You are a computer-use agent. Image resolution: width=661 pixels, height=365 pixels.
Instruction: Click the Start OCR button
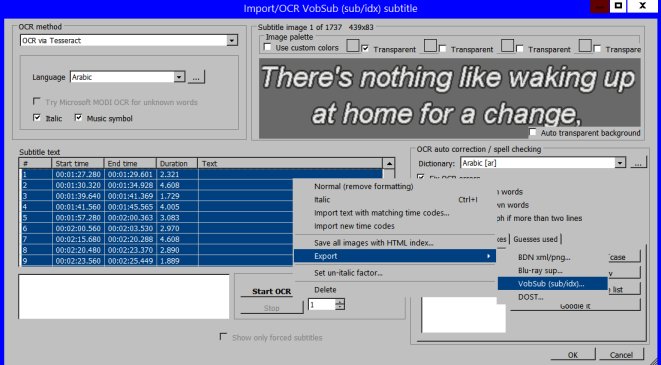271,292
